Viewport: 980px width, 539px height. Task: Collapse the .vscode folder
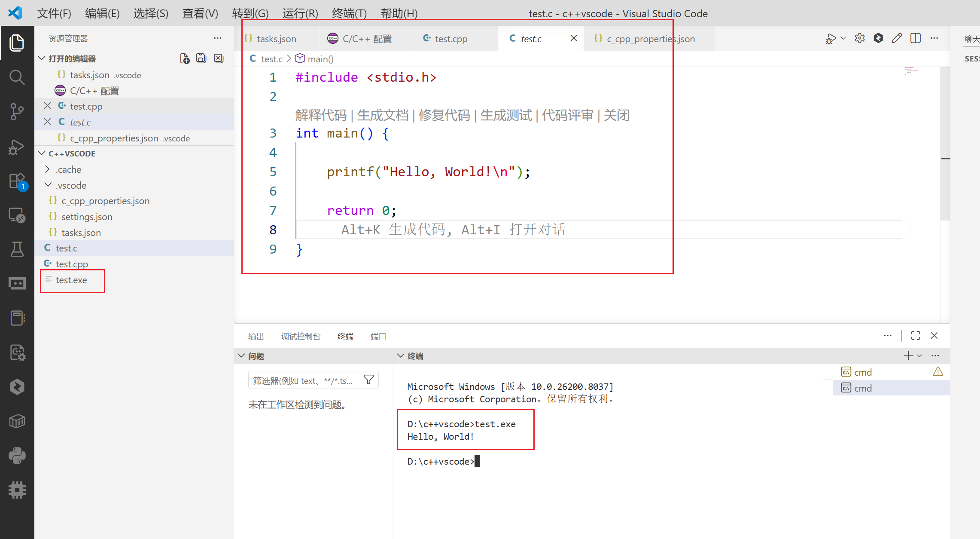coord(48,185)
